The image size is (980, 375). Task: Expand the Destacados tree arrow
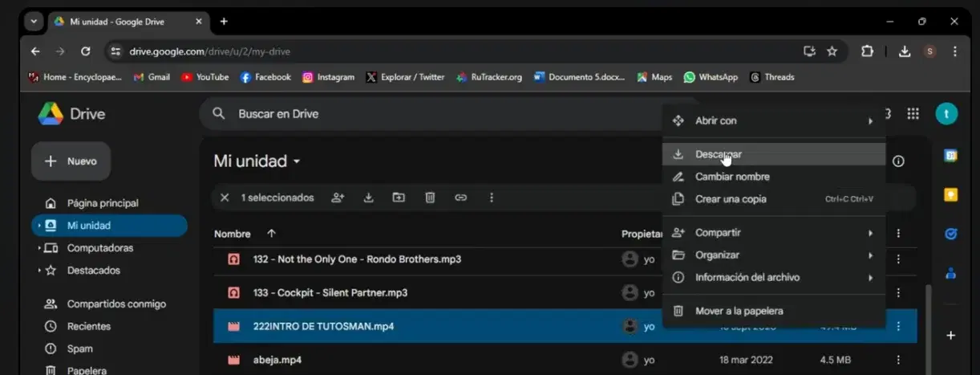tap(38, 271)
